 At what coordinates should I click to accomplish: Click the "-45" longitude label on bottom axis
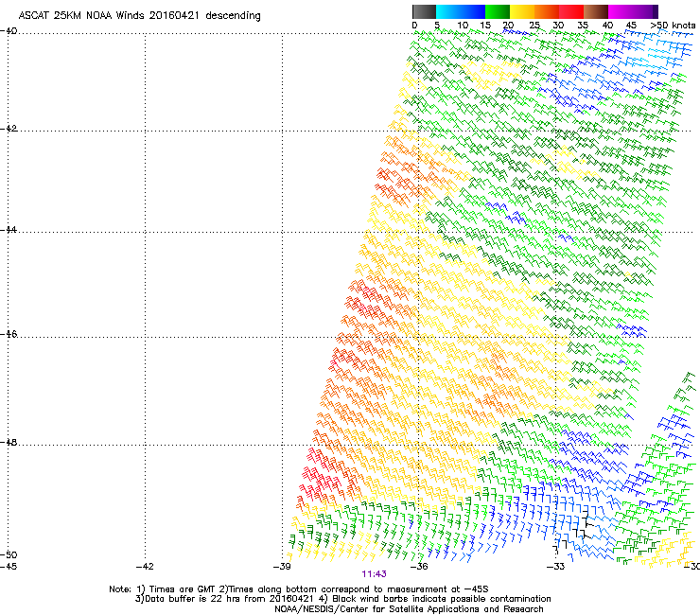click(x=9, y=567)
